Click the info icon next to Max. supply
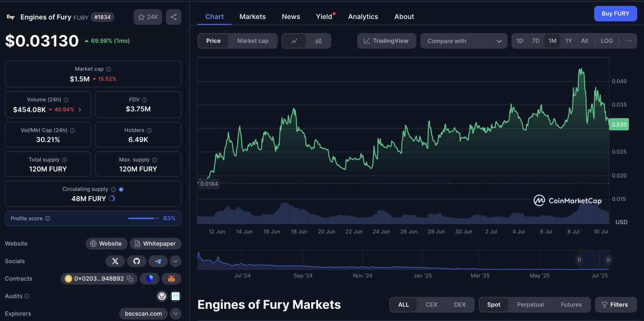The width and height of the screenshot is (644, 321). tap(155, 160)
